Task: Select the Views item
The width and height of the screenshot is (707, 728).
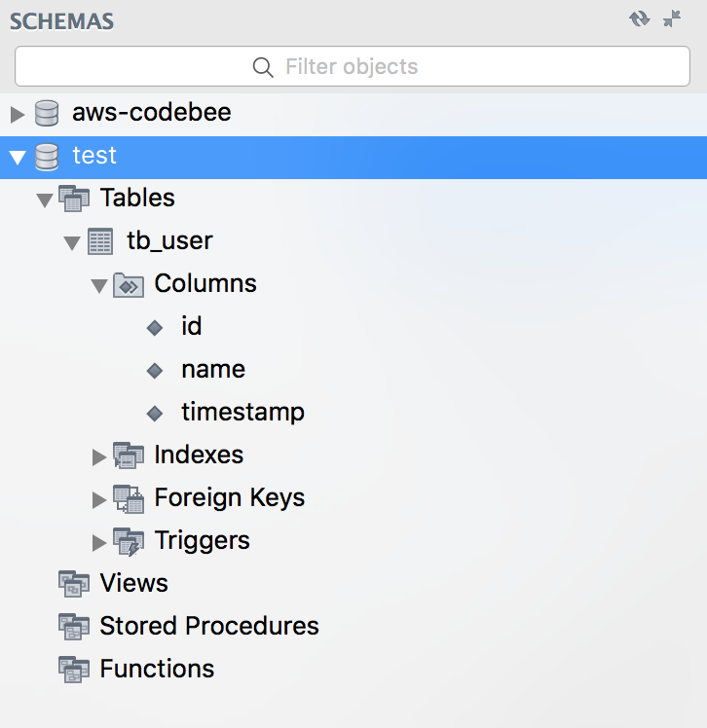Action: [133, 584]
